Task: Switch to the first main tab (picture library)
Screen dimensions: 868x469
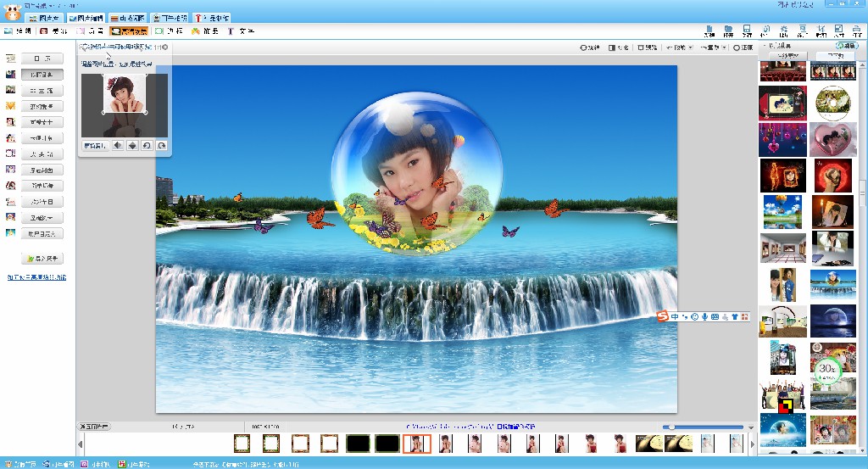Action: pos(44,19)
